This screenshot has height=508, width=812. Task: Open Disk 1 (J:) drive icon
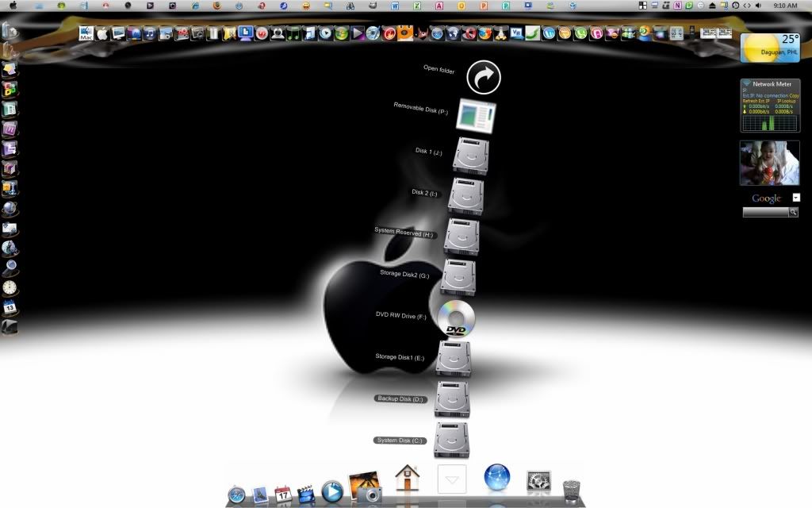pyautogui.click(x=471, y=156)
